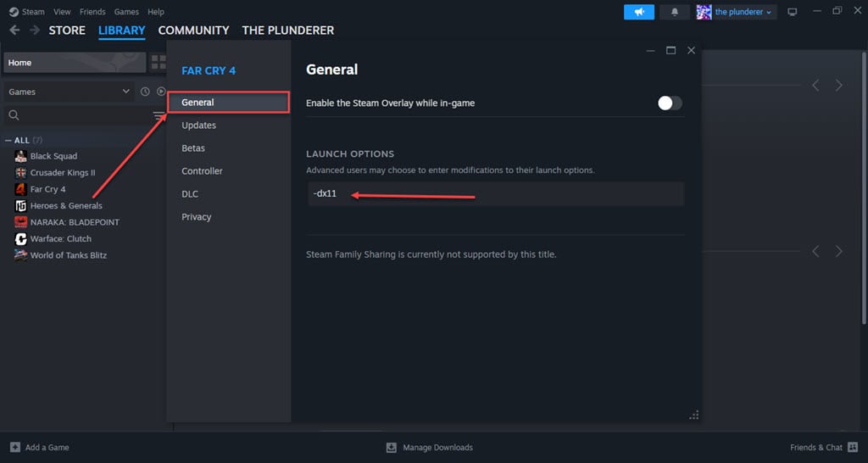
Task: Go back with the left arrow
Action: point(15,30)
